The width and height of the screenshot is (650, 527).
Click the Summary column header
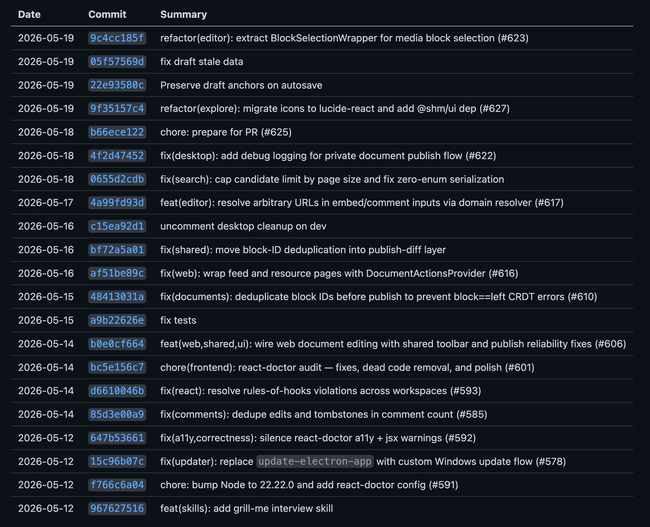(x=183, y=15)
